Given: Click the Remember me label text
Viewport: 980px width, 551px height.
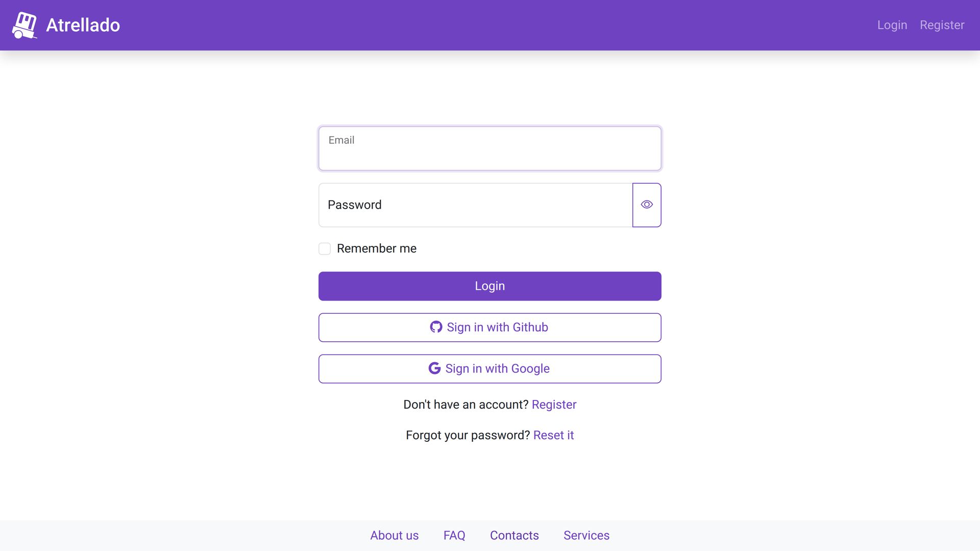Looking at the screenshot, I should (376, 248).
